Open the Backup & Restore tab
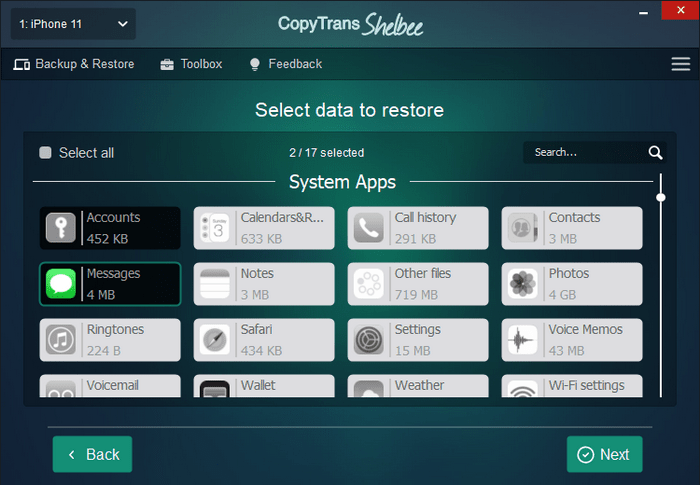The image size is (700, 485). [74, 64]
